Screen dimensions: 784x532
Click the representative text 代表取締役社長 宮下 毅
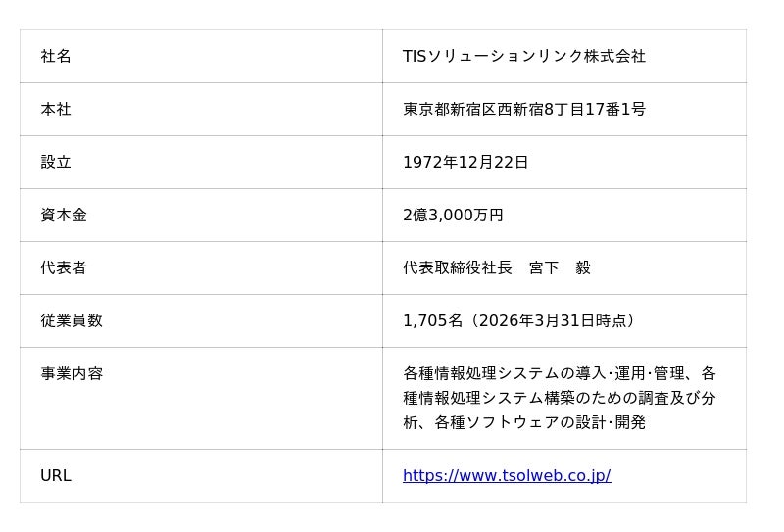pos(497,268)
